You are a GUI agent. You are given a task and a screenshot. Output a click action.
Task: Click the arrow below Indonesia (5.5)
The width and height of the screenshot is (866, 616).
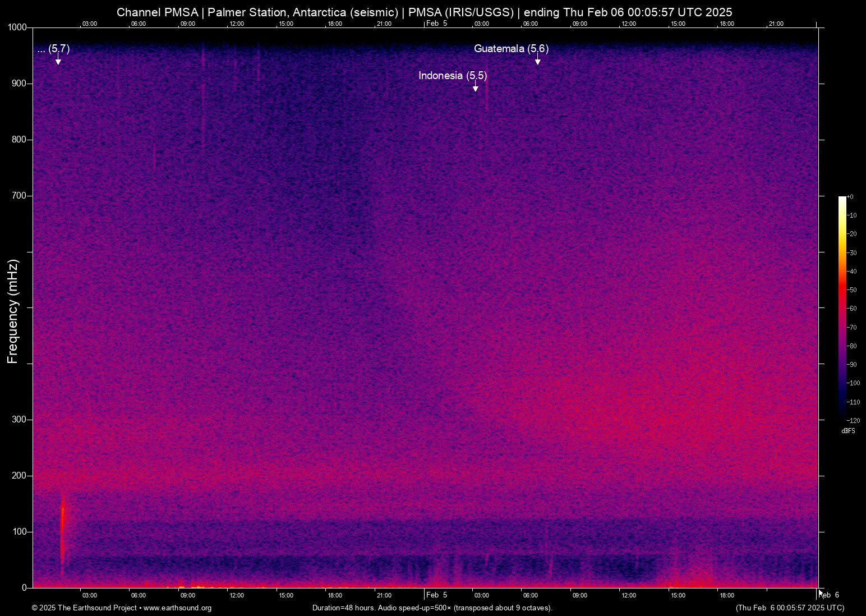[475, 86]
